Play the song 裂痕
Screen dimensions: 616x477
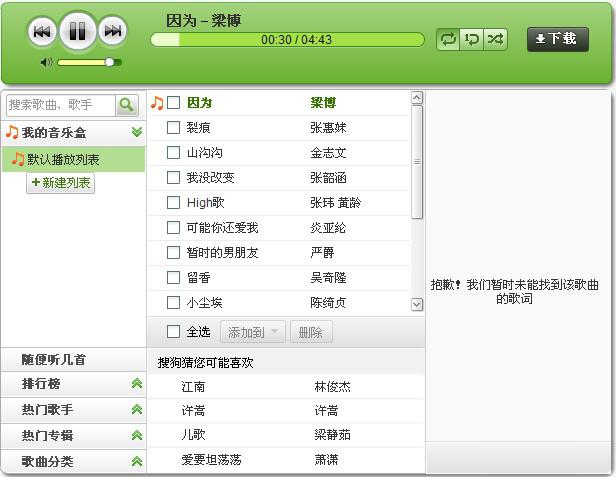click(x=198, y=128)
